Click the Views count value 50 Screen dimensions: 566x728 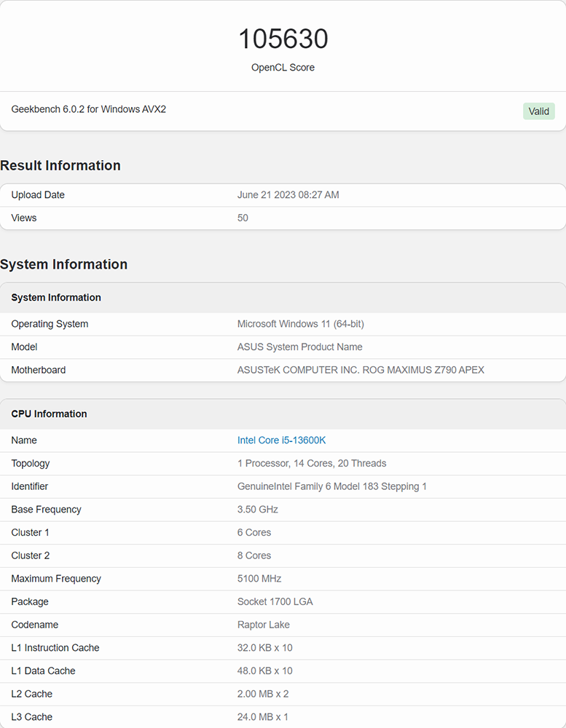click(243, 218)
